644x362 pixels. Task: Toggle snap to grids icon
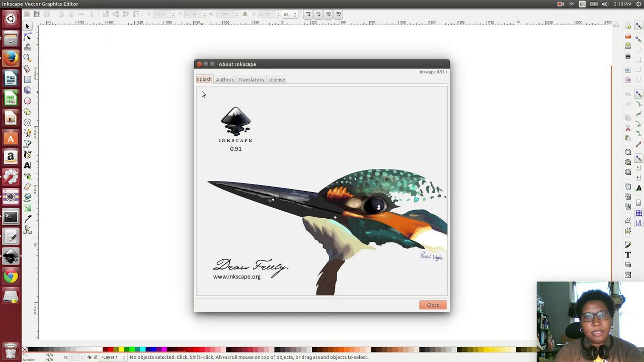click(x=638, y=213)
